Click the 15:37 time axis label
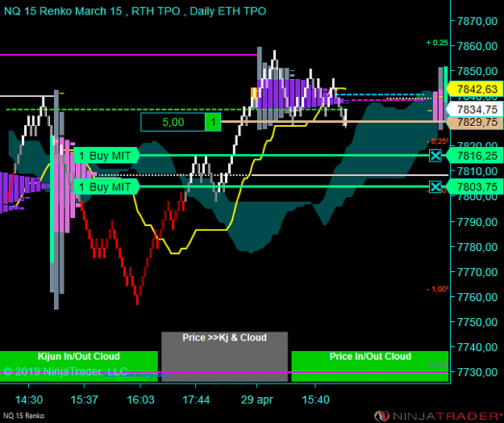This screenshot has width=504, height=423. pos(84,400)
